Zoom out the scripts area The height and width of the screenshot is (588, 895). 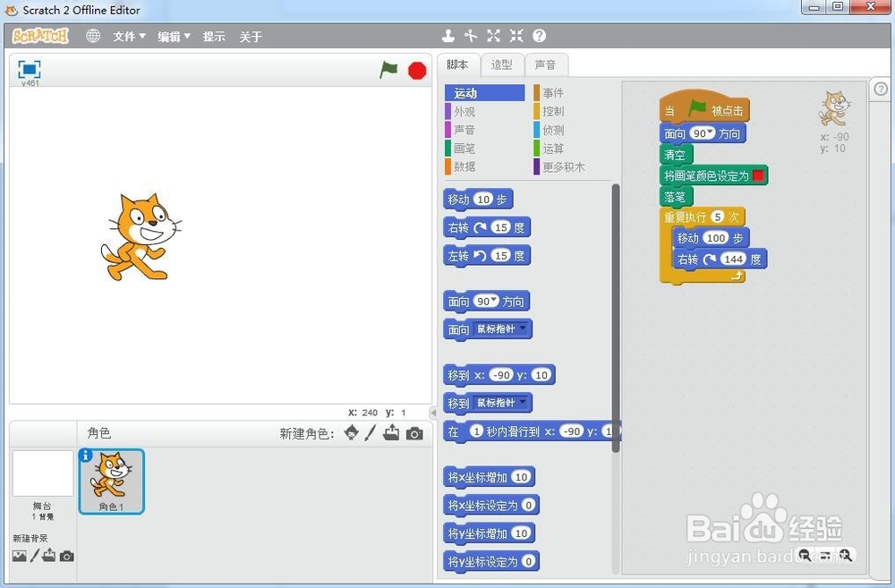[x=805, y=555]
